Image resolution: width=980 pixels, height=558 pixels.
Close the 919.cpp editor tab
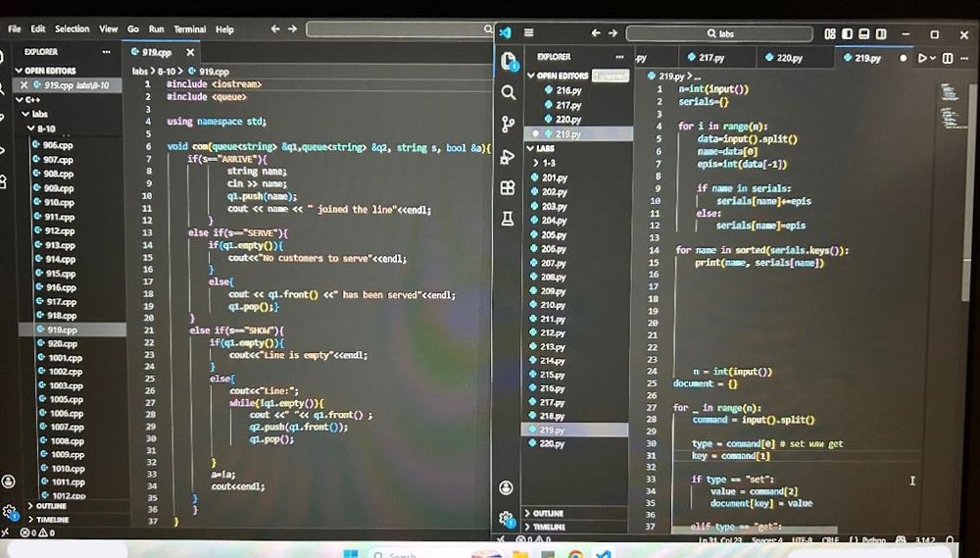click(190, 53)
